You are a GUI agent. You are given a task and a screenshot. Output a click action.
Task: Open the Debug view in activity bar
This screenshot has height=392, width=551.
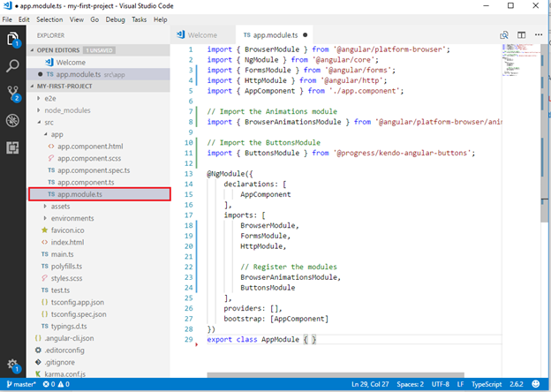14,121
